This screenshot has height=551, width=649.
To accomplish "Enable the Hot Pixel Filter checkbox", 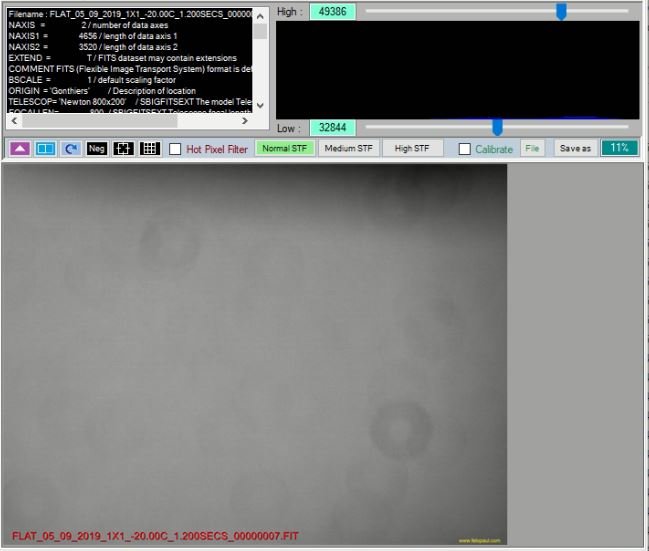I will click(x=175, y=149).
